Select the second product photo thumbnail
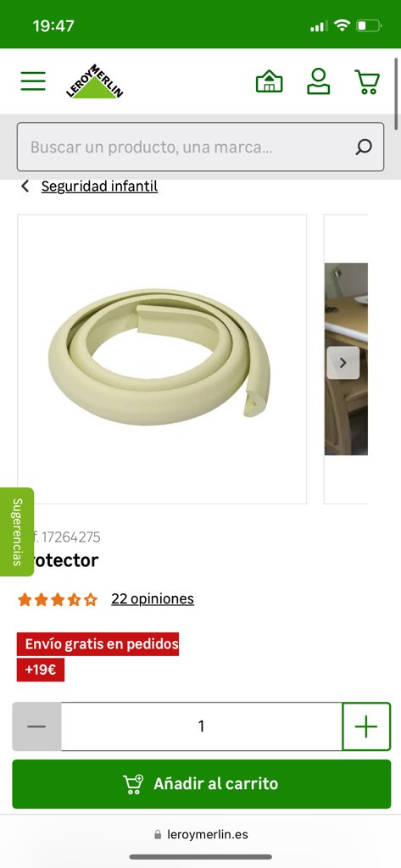The width and height of the screenshot is (401, 868). pyautogui.click(x=346, y=359)
